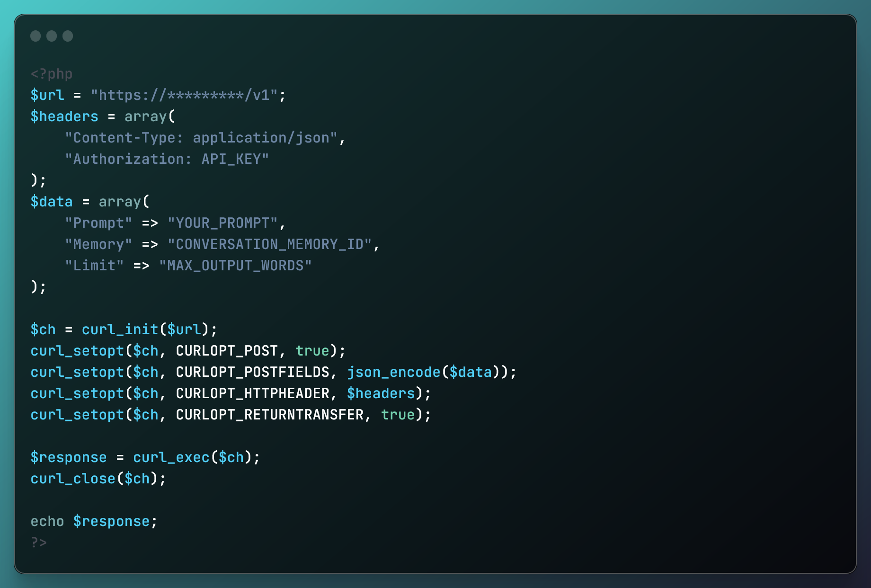Click the "Prompt" array key
Screen dimensions: 871x588
(x=98, y=223)
